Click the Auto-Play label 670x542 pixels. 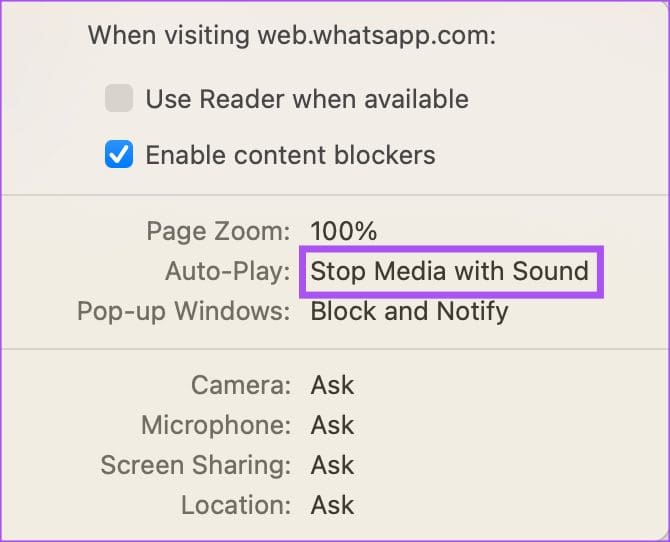(228, 271)
